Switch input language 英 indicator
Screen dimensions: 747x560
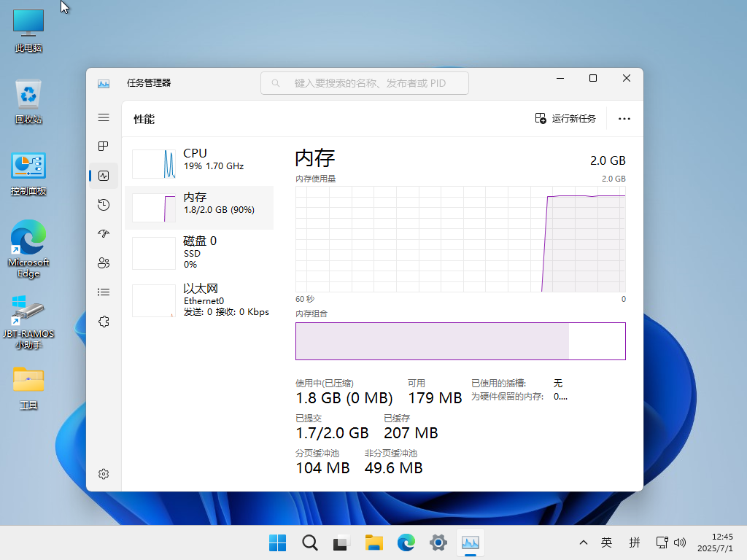pyautogui.click(x=606, y=542)
